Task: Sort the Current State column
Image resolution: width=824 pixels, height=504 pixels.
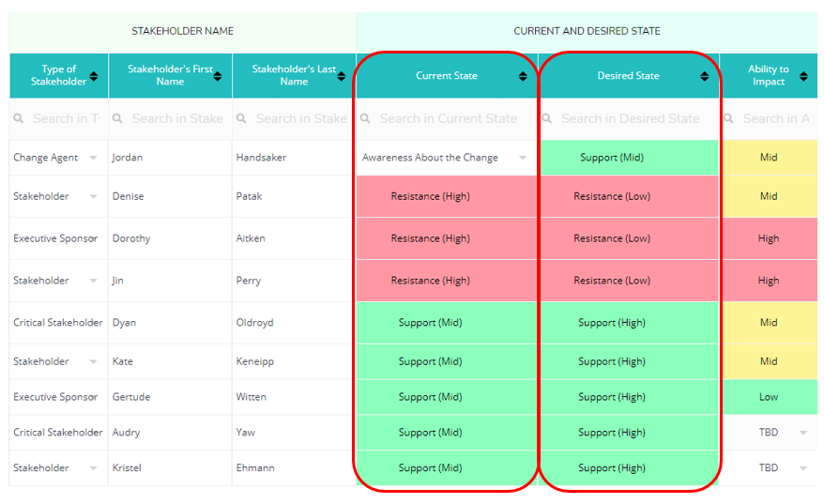Action: [x=523, y=76]
